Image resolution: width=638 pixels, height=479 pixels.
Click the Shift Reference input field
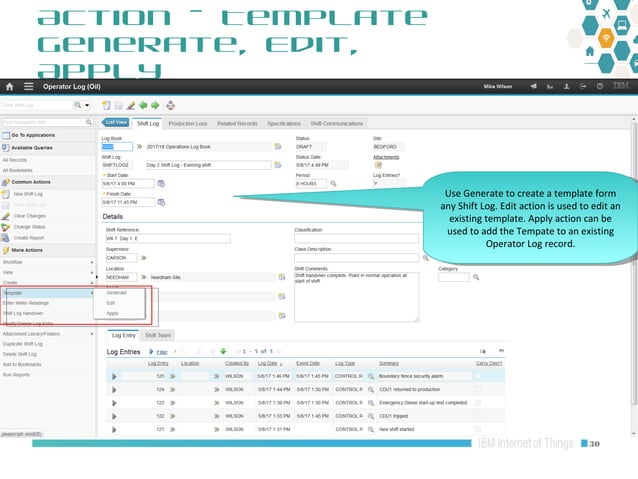(x=168, y=238)
